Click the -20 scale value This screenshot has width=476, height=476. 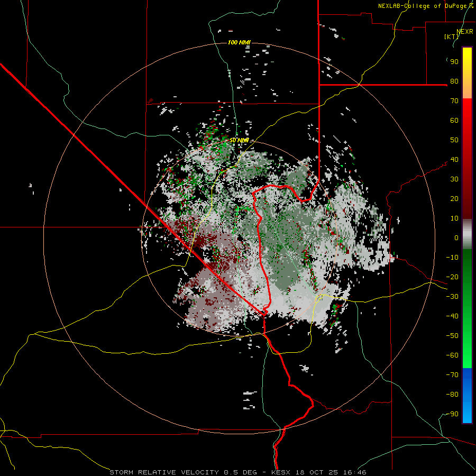tap(452, 277)
